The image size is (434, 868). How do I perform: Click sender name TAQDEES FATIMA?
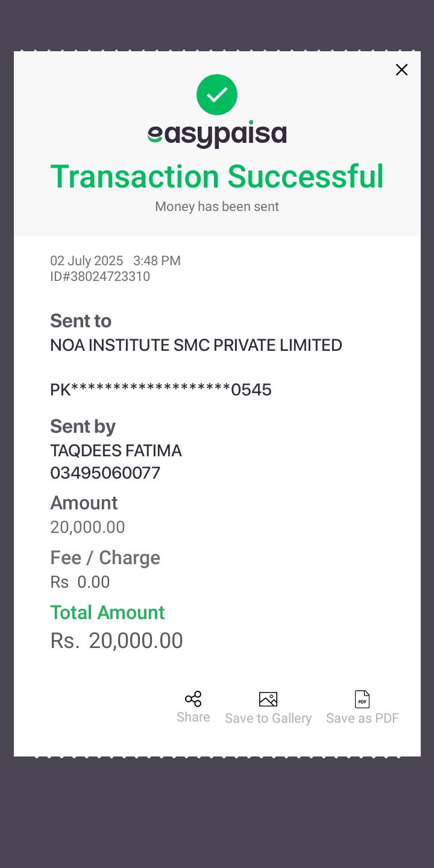116,451
